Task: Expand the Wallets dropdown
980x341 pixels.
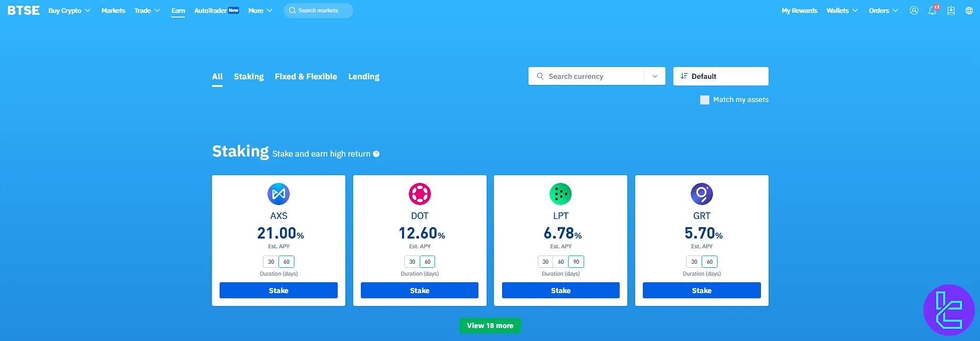Action: 842,10
